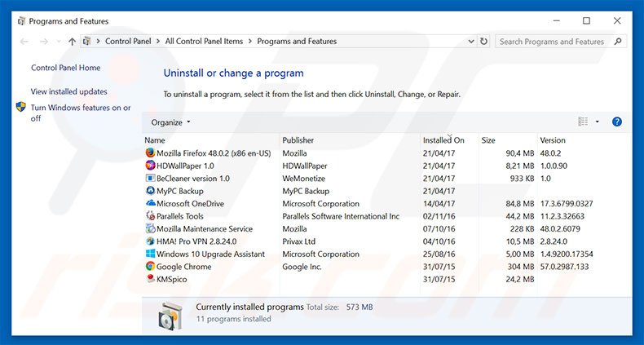This screenshot has width=644, height=345.
Task: Click the Google Inc. publisher cell
Action: click(x=302, y=267)
